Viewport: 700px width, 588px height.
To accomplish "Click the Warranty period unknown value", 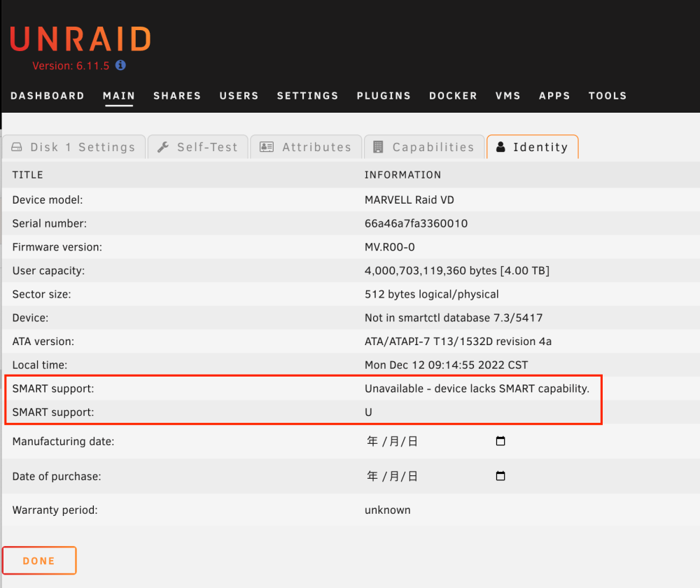I will coord(388,510).
